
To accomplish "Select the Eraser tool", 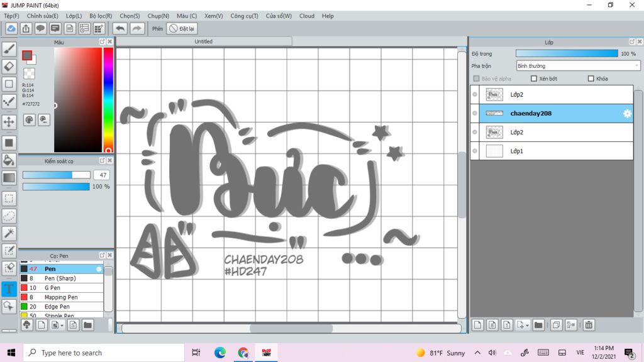I will [x=9, y=67].
